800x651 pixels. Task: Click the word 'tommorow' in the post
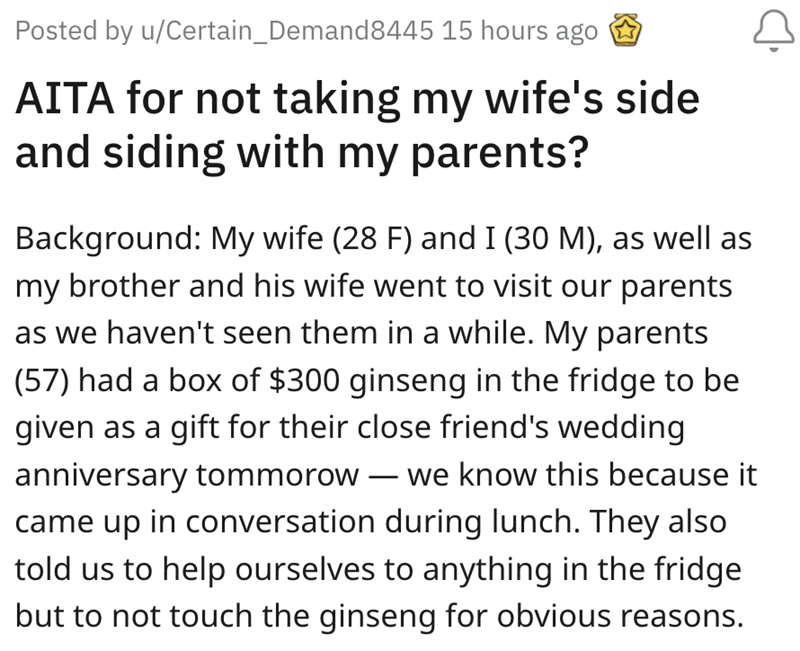(278, 475)
